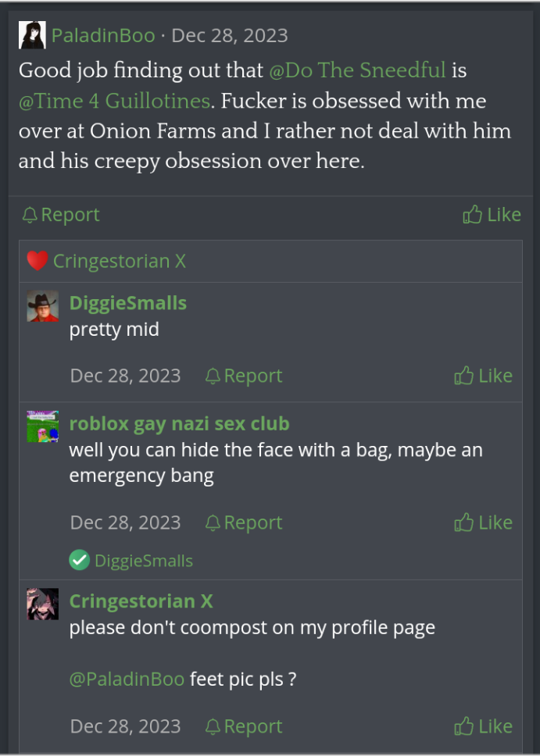Like the "emergency bang" comment
540x756 pixels.
click(483, 522)
